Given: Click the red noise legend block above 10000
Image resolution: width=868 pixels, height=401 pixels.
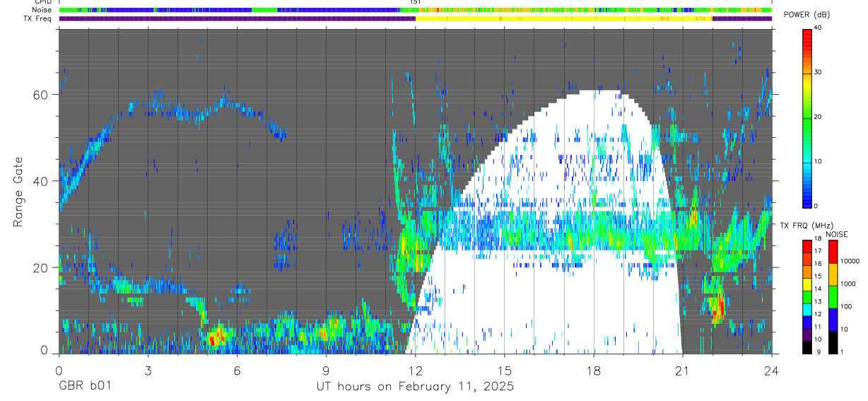Looking at the screenshot, I should [x=833, y=252].
